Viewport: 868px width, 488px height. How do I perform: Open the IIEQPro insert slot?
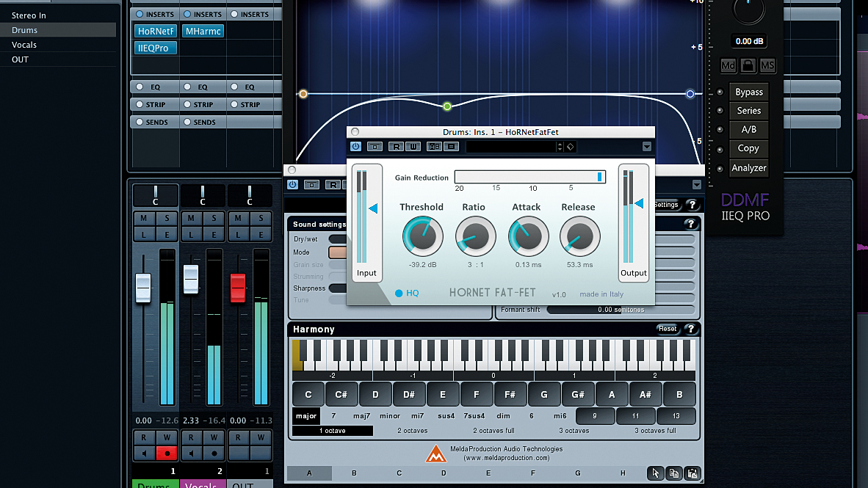click(x=156, y=48)
